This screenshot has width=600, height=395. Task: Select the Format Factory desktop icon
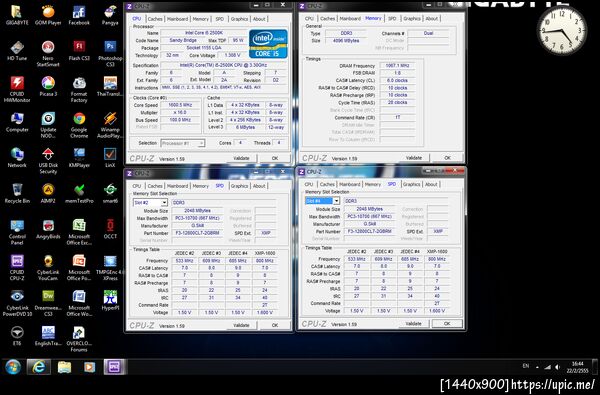pyautogui.click(x=79, y=89)
